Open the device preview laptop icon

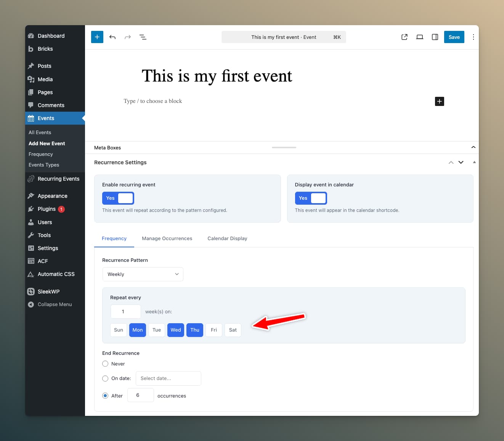click(420, 37)
